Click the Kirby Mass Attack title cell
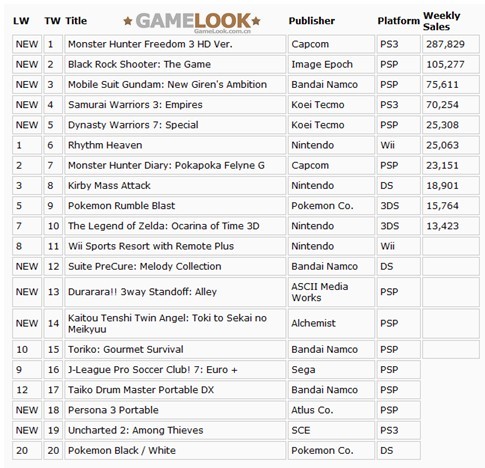Image resolution: width=485 pixels, height=468 pixels. pyautogui.click(x=175, y=185)
